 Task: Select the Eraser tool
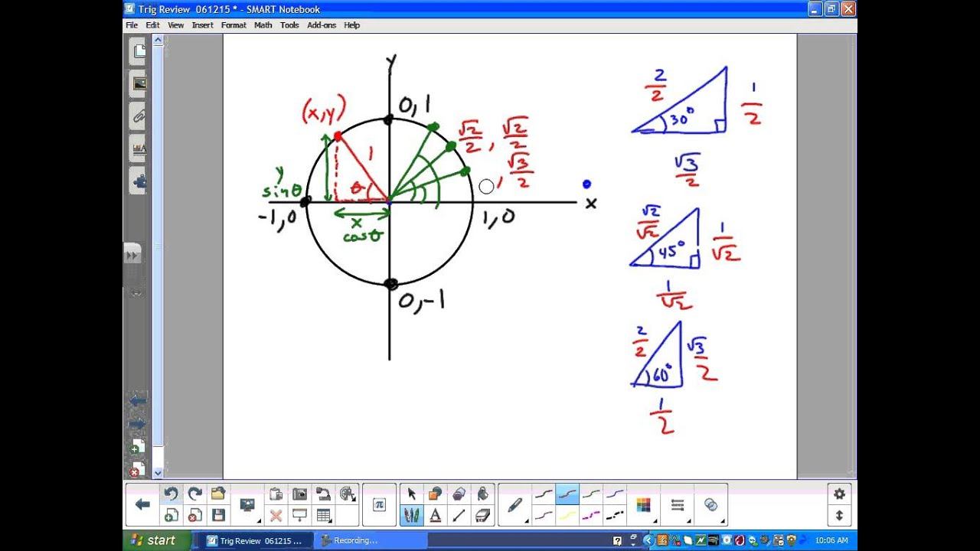[482, 515]
